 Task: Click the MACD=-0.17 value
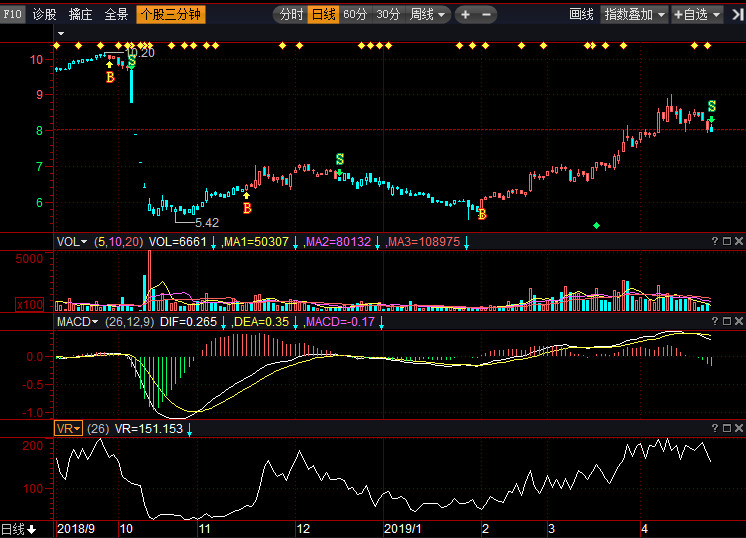click(x=341, y=322)
